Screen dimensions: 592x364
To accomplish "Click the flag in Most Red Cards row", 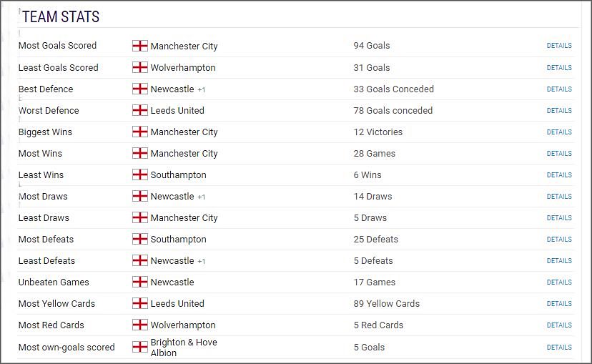I will (x=139, y=325).
